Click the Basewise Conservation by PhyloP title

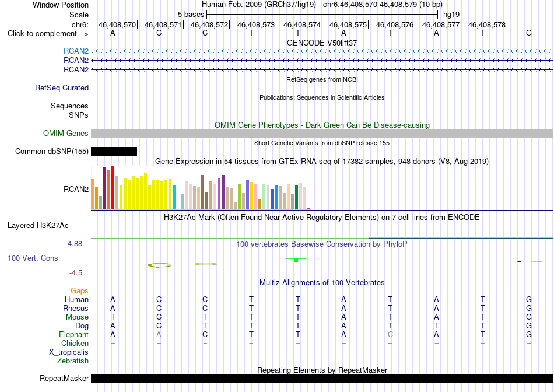click(x=322, y=244)
